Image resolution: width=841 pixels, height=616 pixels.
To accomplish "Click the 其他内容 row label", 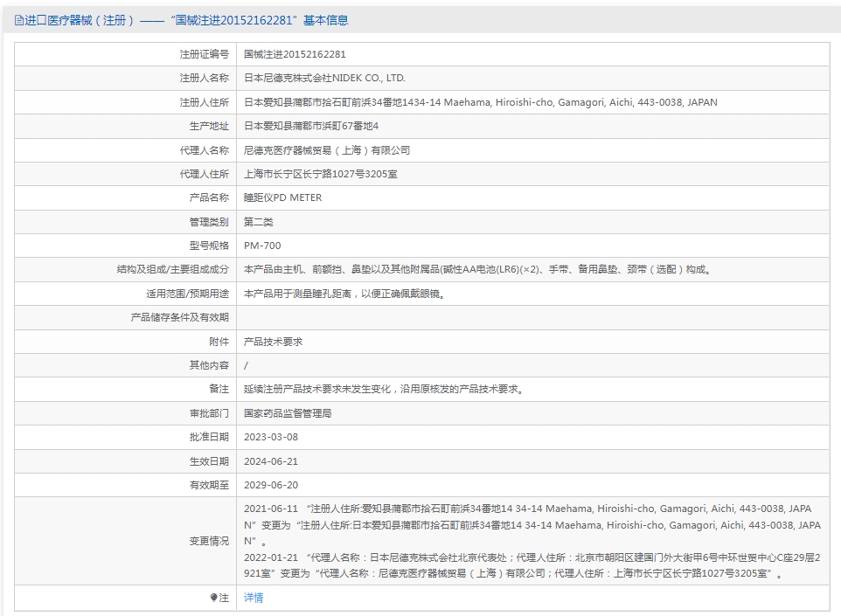I will (209, 365).
